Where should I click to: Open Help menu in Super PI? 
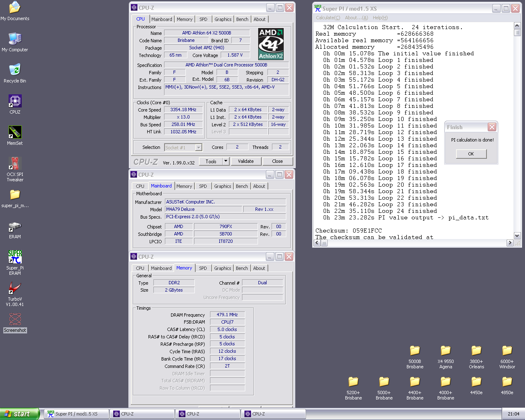[380, 18]
